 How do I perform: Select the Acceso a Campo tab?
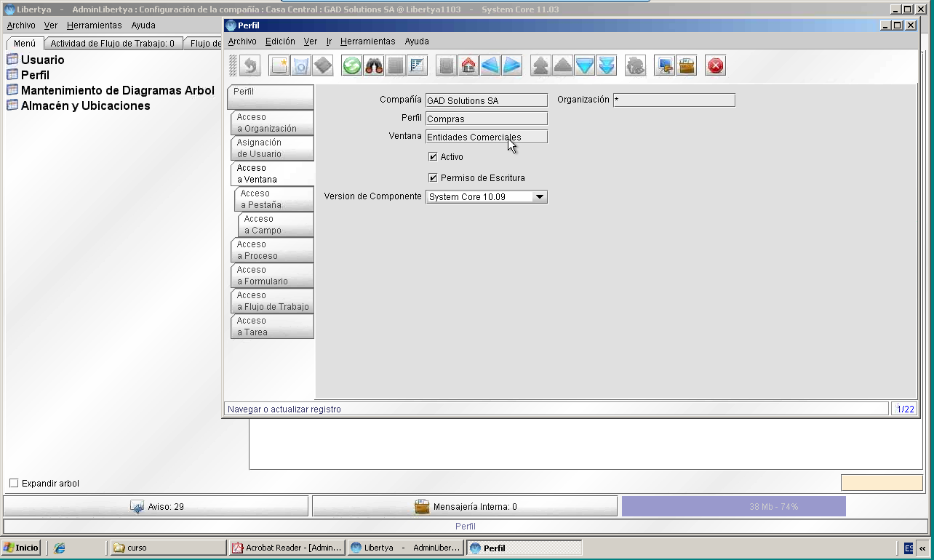[276, 225]
